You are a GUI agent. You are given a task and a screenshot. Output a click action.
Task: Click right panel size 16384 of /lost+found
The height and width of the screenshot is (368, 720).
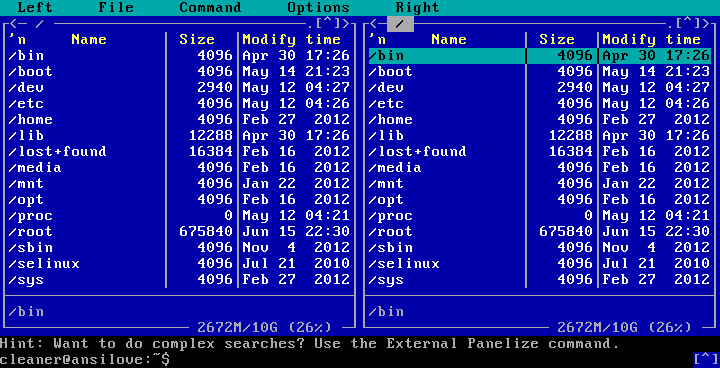[571, 152]
